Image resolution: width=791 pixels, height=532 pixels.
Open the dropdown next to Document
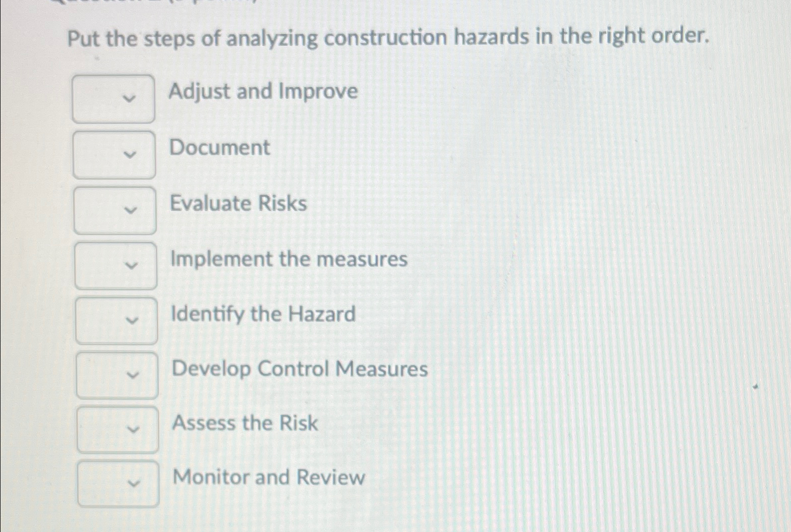point(114,154)
